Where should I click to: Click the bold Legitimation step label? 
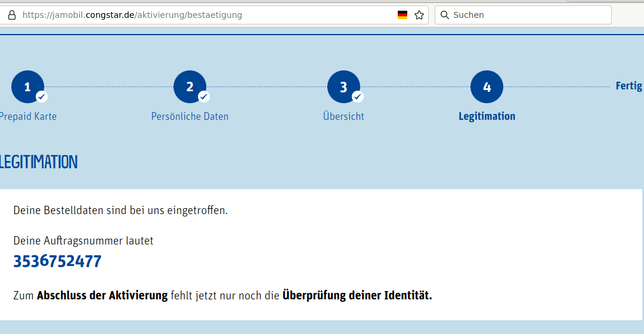click(487, 116)
